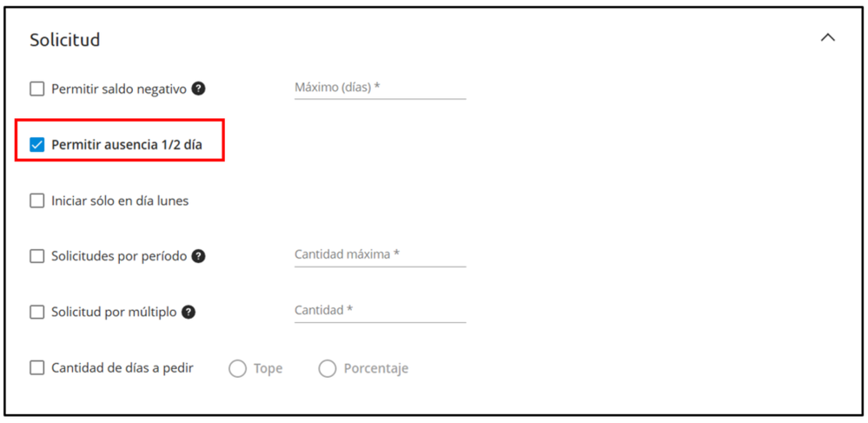This screenshot has width=868, height=423.
Task: Click help icon beside Permitir saldo negativo
Action: pos(199,89)
